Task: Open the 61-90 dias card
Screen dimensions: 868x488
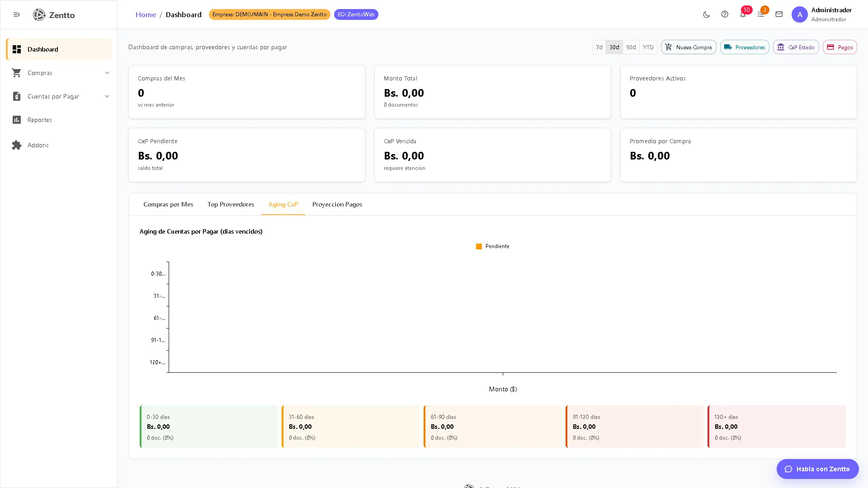Action: tap(493, 427)
